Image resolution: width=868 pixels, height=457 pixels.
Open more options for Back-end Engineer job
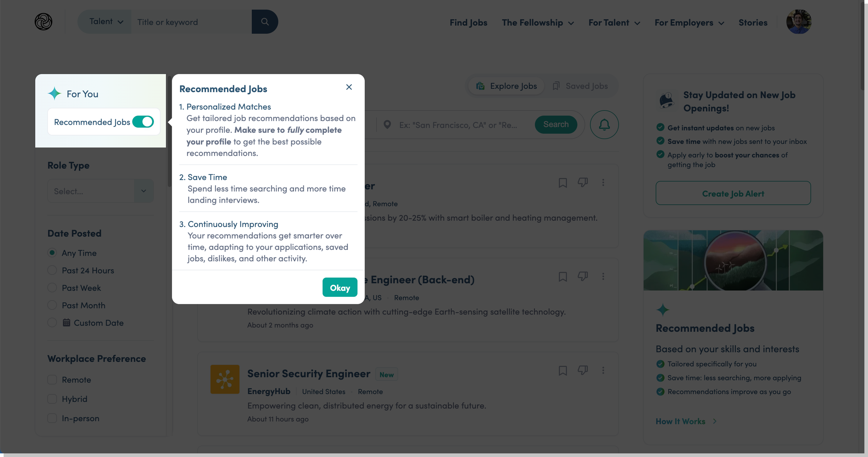pos(603,276)
